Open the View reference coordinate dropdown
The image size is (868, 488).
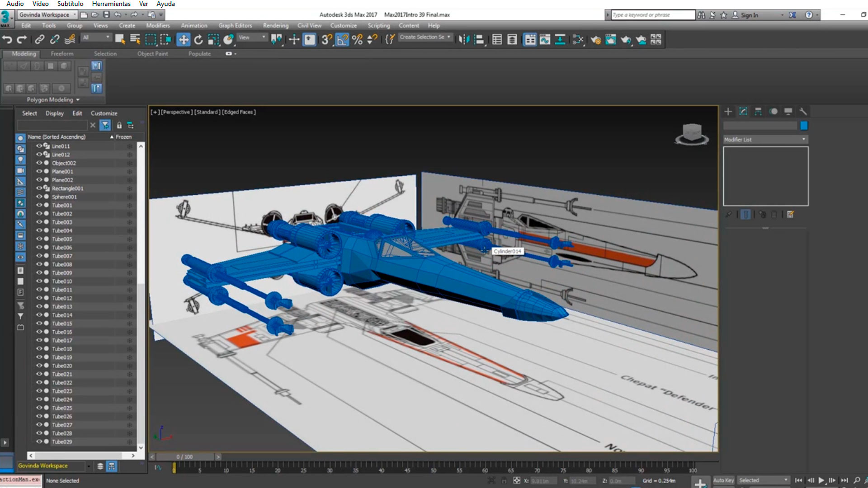pyautogui.click(x=252, y=38)
